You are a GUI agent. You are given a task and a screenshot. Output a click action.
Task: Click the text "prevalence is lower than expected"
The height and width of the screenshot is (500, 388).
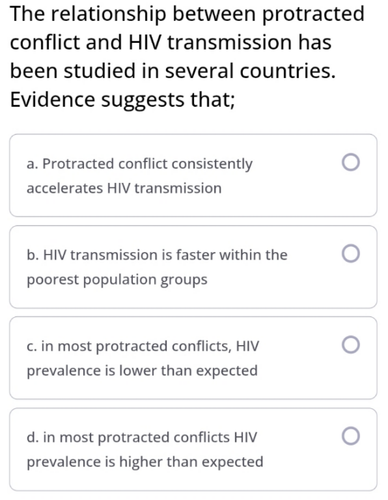142,371
